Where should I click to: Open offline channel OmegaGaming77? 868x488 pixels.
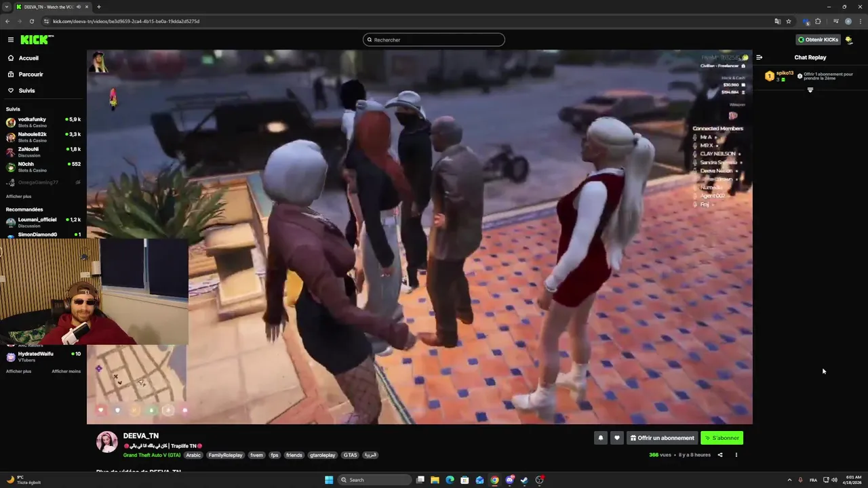[43, 182]
